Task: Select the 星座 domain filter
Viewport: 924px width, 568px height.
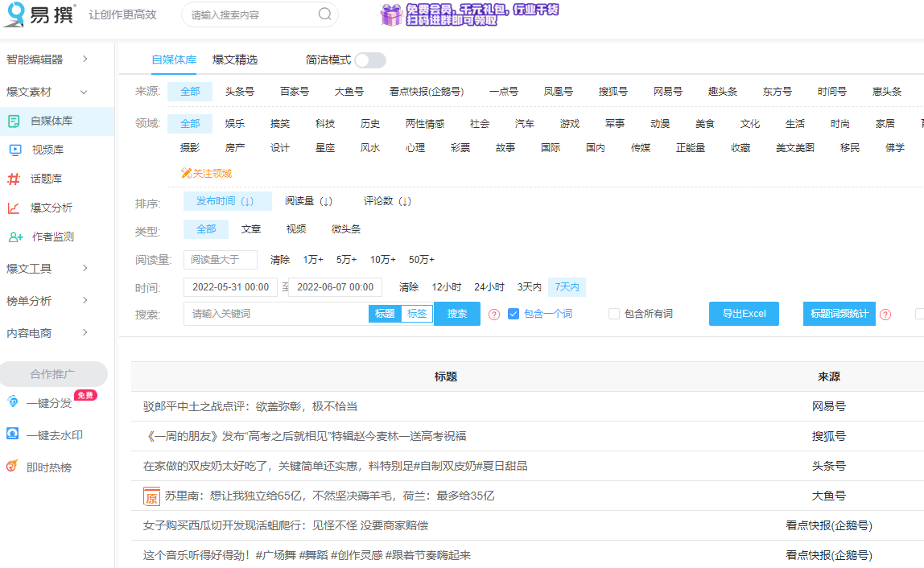Action: [x=325, y=147]
